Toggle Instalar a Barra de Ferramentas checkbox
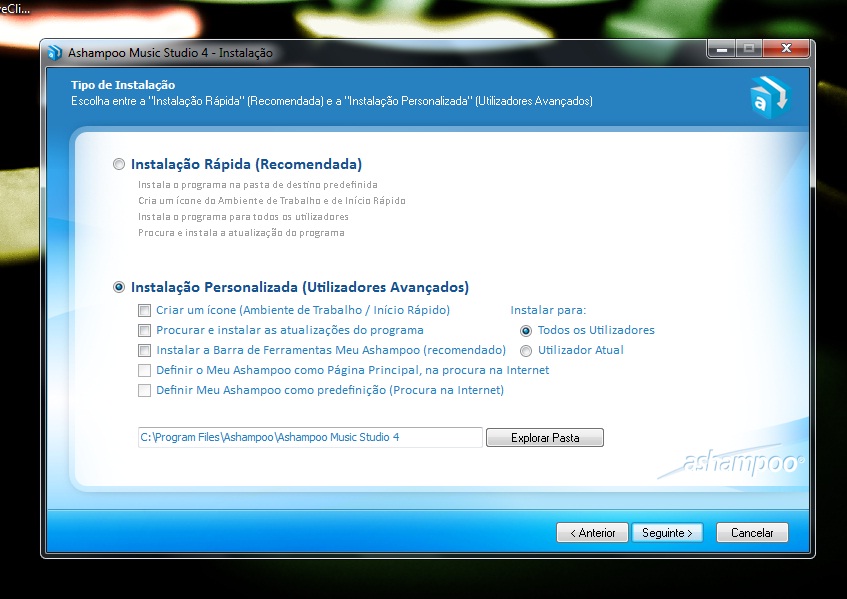The image size is (847, 599). [x=144, y=351]
